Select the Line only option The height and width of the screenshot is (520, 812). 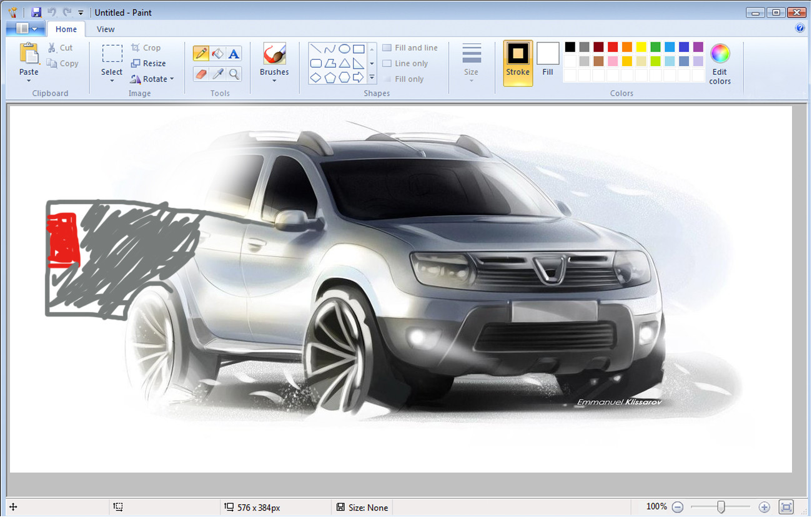click(x=405, y=63)
